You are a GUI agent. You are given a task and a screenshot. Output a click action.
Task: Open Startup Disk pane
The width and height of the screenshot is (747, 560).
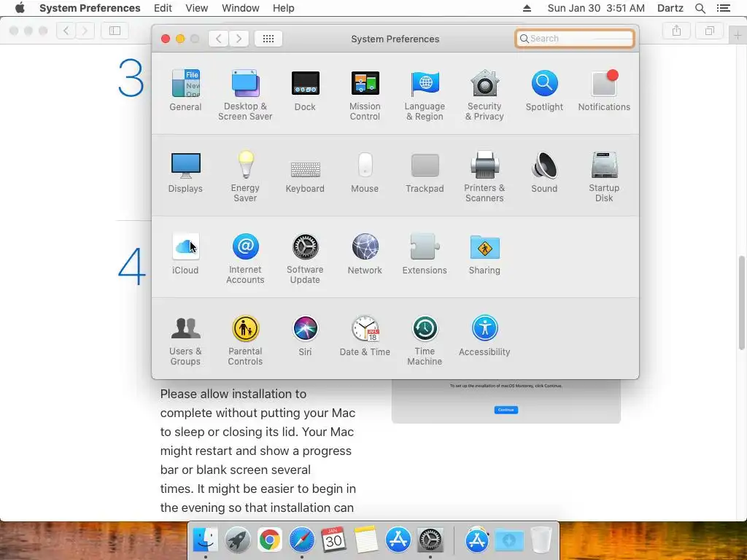click(604, 176)
